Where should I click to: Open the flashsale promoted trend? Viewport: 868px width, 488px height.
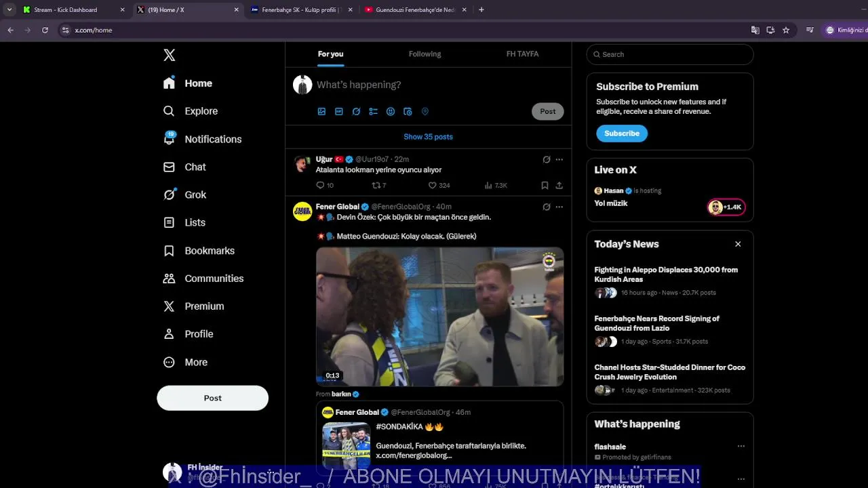coord(610,447)
